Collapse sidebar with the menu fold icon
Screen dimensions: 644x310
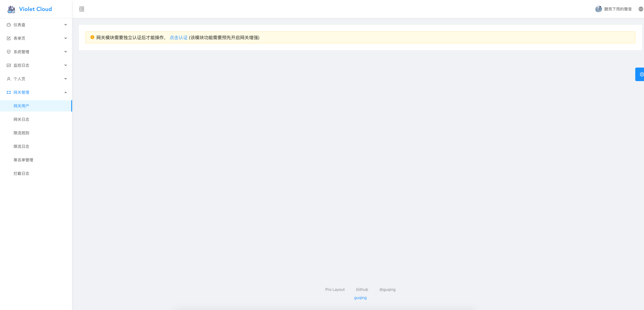point(82,9)
